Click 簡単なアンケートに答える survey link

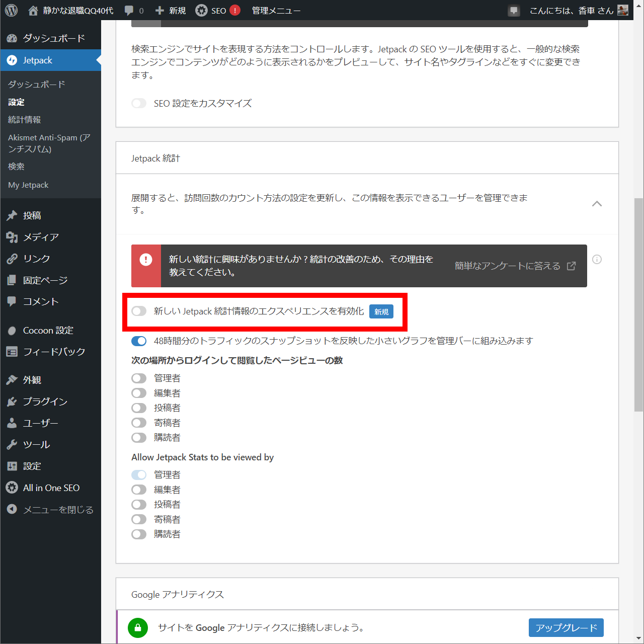tap(508, 266)
